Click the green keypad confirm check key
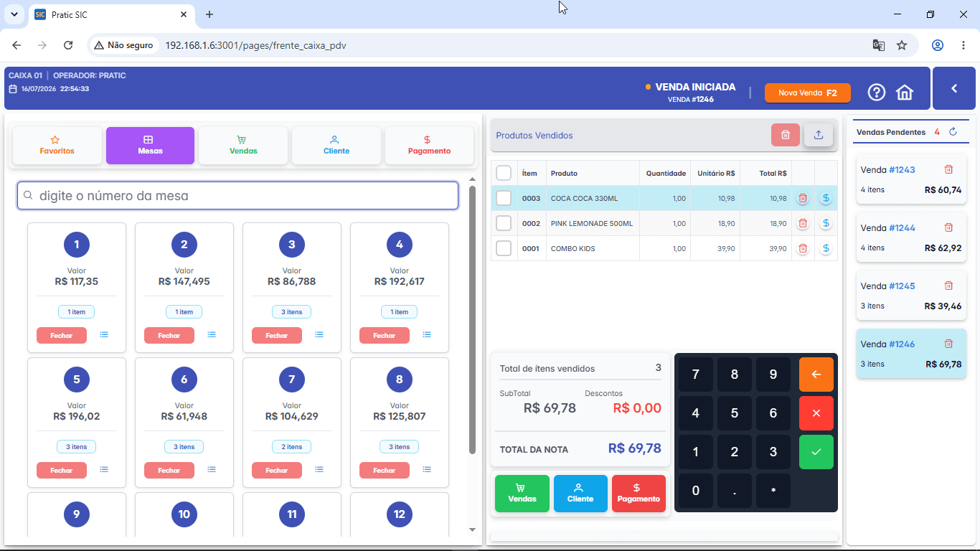Image resolution: width=980 pixels, height=551 pixels. tap(816, 452)
